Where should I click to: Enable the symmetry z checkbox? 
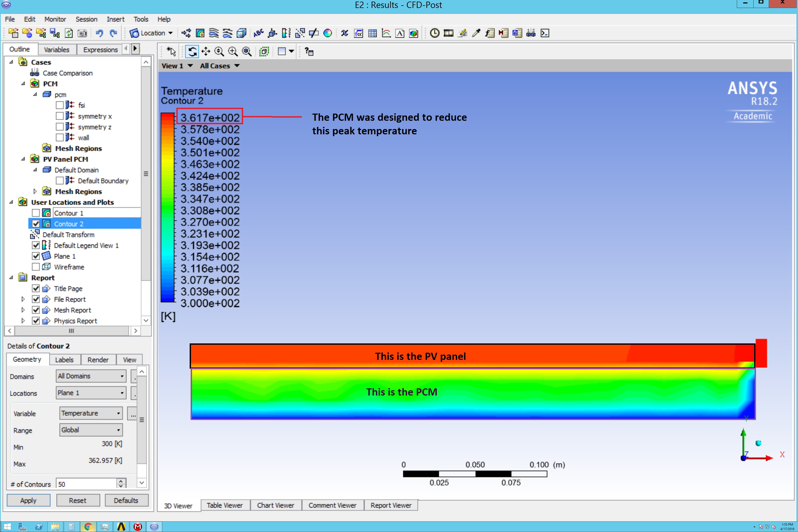point(60,127)
